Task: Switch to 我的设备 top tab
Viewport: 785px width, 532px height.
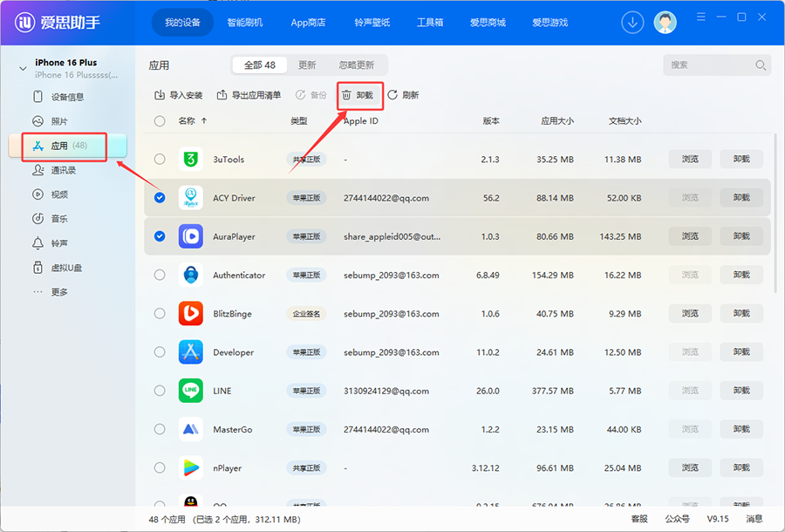Action: [x=183, y=23]
